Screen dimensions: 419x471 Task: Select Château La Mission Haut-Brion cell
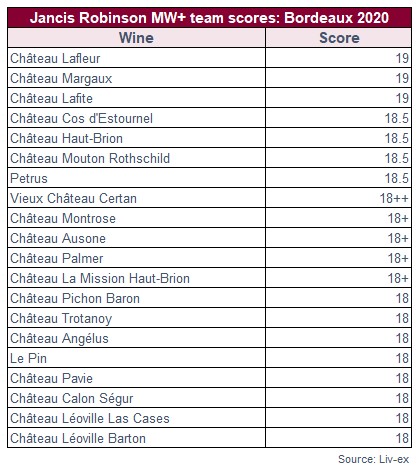pyautogui.click(x=136, y=278)
